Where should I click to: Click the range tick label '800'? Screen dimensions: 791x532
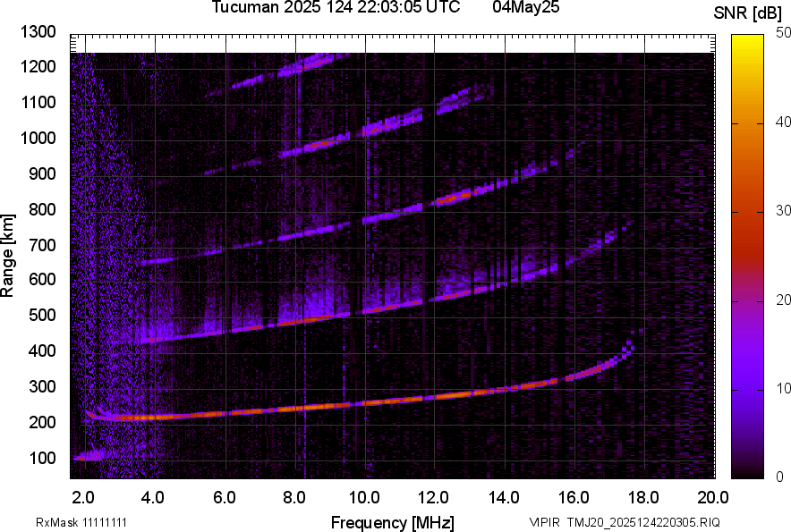42,209
